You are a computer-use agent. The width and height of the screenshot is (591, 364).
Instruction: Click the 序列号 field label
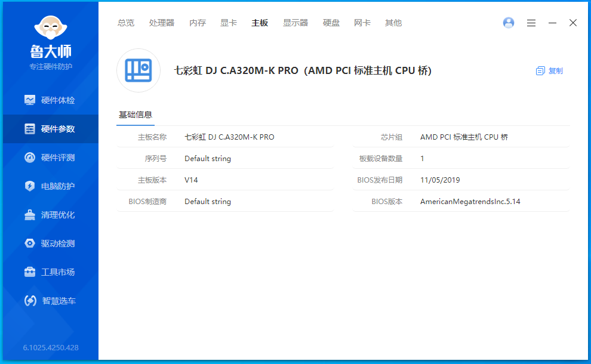point(156,159)
